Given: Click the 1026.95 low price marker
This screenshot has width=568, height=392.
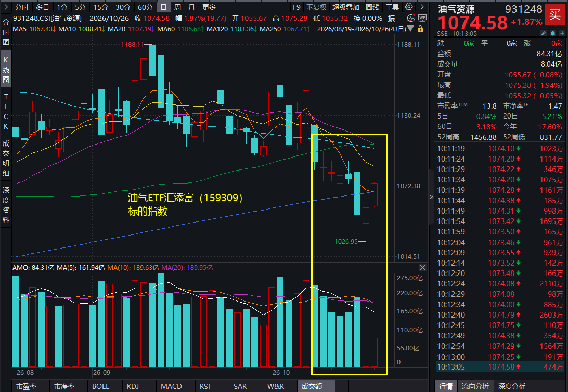Looking at the screenshot, I should [x=346, y=241].
